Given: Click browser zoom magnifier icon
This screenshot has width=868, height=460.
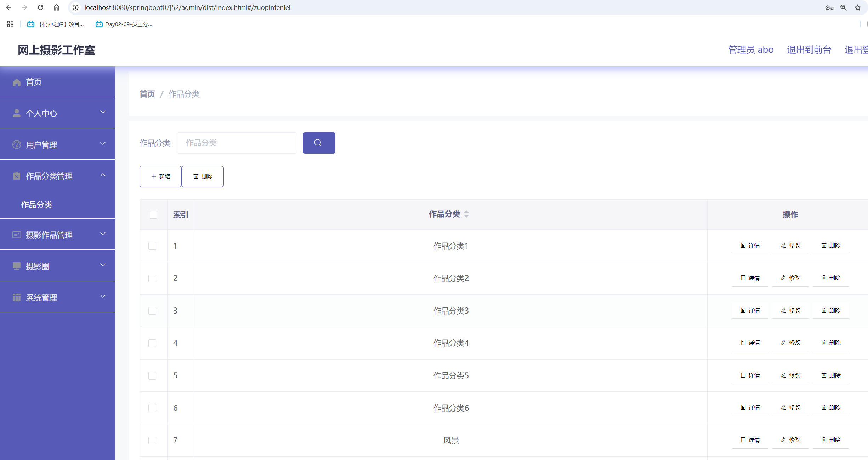Looking at the screenshot, I should 843,7.
